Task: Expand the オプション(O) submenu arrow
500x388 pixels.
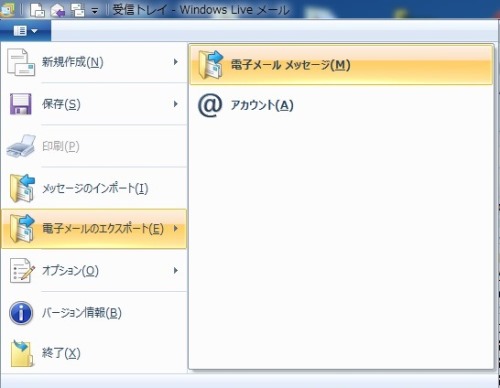Action: [x=176, y=270]
